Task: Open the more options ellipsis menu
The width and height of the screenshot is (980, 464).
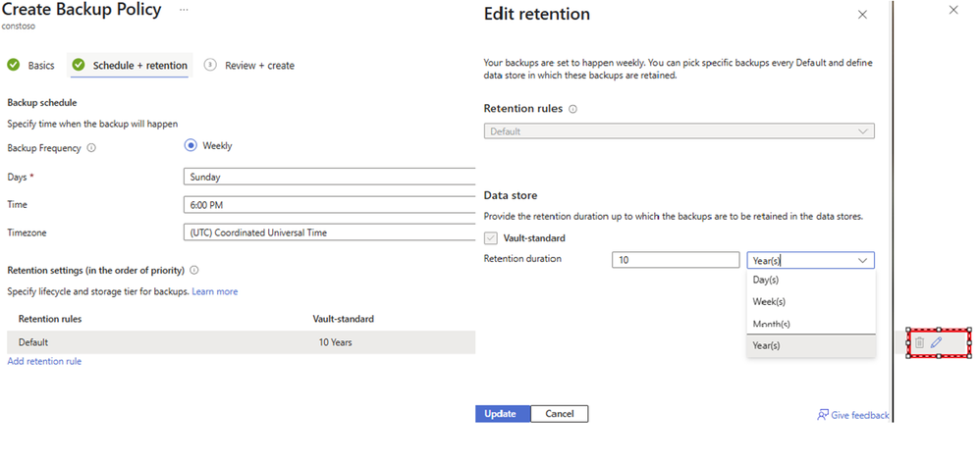Action: (x=184, y=10)
